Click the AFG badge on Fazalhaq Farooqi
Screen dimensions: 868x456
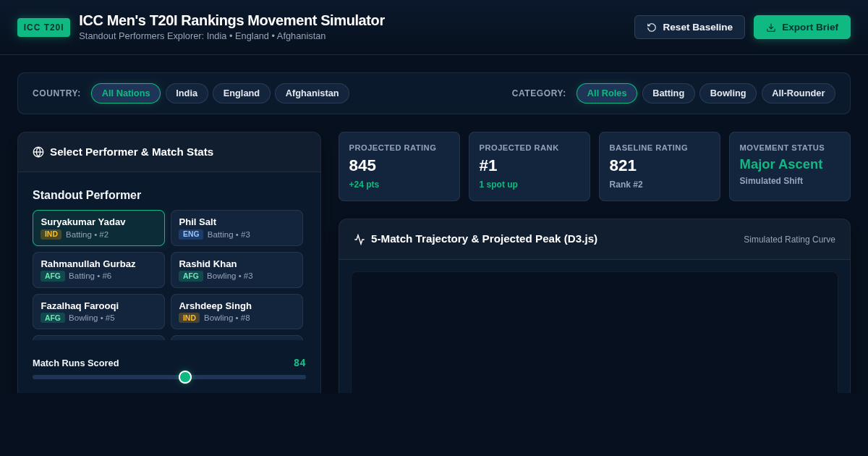pyautogui.click(x=53, y=318)
